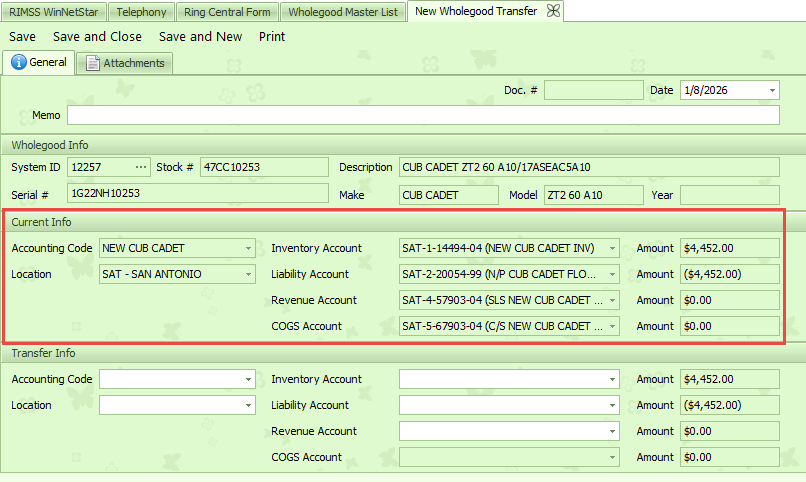
Task: Expand Current Info Location SAT - SAN ANTONIO dropdown
Action: [248, 274]
